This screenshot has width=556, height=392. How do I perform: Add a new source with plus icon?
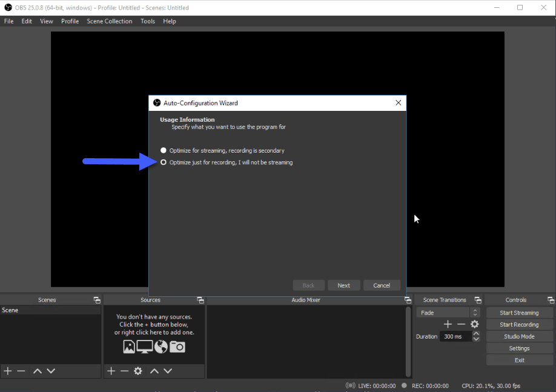click(111, 371)
